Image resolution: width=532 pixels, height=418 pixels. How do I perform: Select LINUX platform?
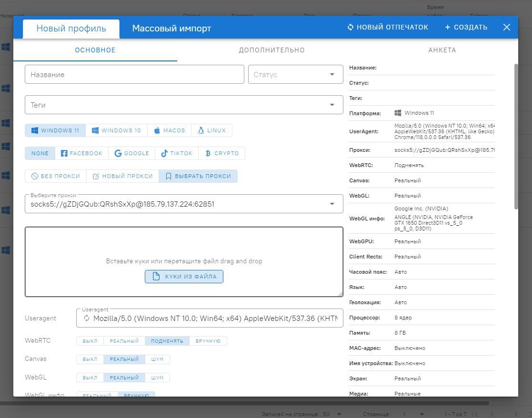coord(212,130)
